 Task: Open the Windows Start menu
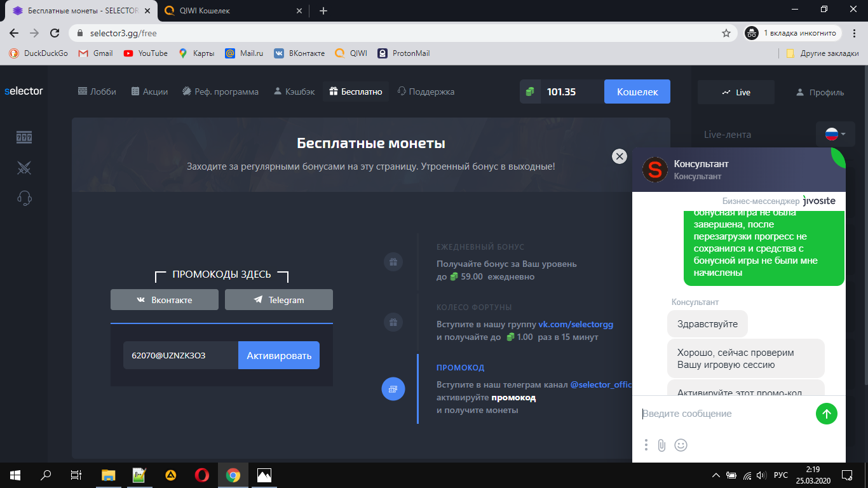pyautogui.click(x=15, y=475)
